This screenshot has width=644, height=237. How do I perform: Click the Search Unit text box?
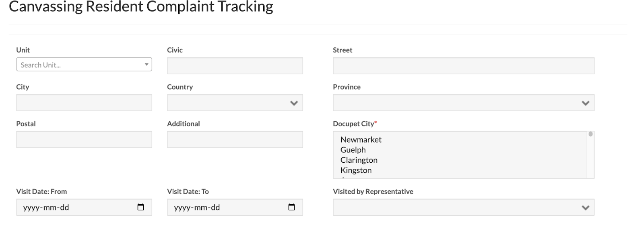(80, 65)
